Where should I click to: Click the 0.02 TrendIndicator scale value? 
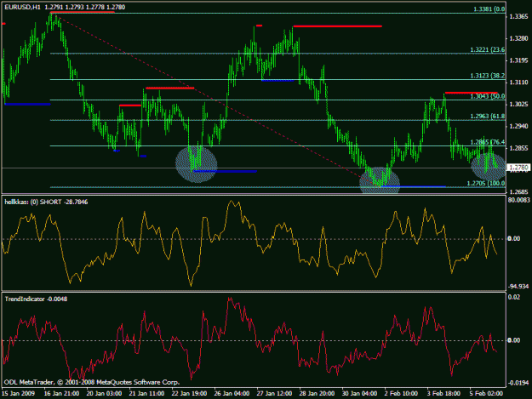513,297
